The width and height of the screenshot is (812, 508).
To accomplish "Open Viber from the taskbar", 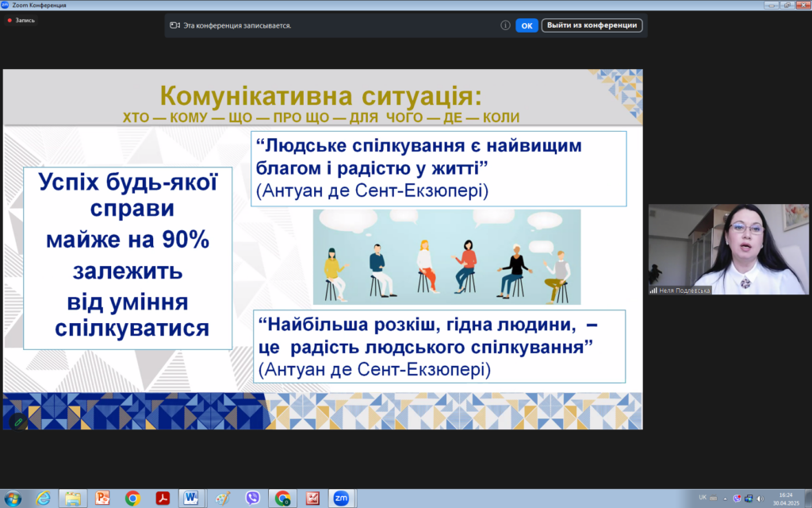I will (252, 498).
